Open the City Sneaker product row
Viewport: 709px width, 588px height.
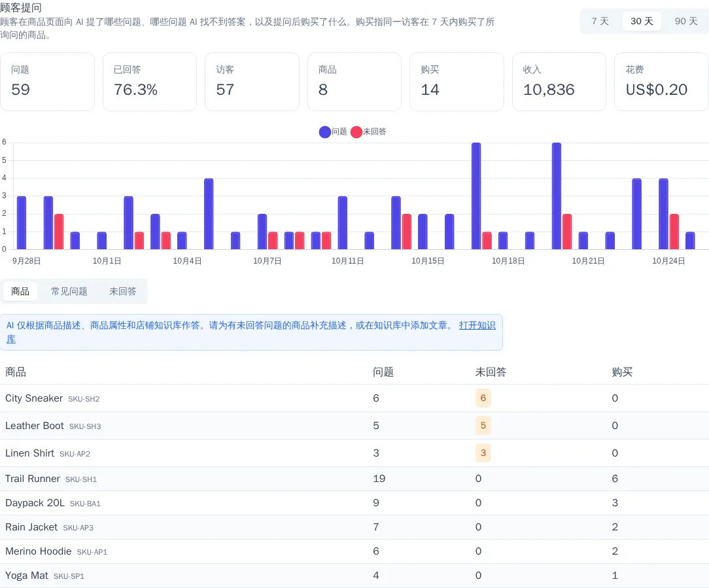[x=354, y=398]
